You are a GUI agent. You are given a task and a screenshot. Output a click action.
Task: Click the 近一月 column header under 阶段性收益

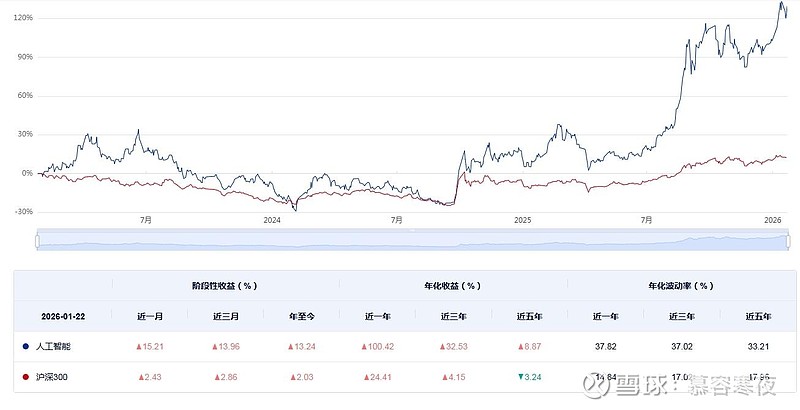coord(150,315)
